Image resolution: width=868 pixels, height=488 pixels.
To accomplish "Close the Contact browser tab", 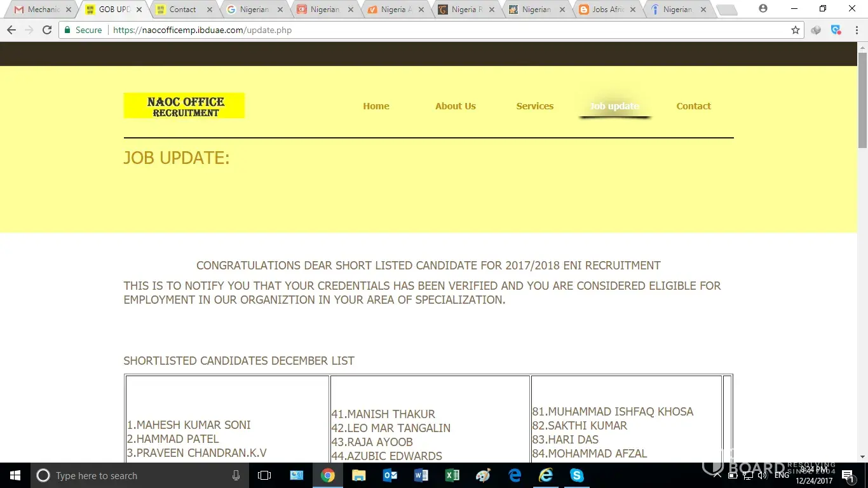I will coord(210,10).
